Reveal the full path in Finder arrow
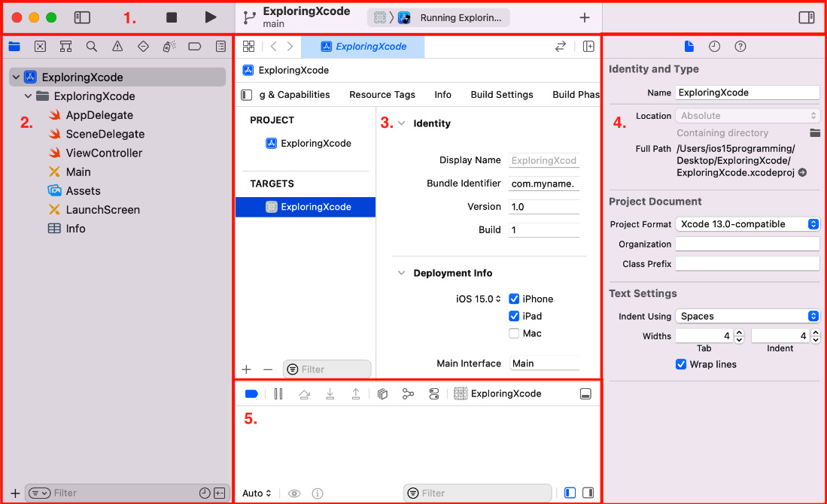 802,173
